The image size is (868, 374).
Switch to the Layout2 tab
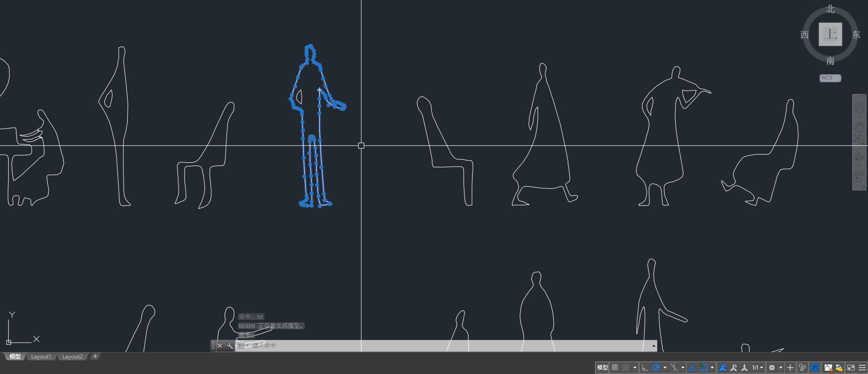pyautogui.click(x=72, y=357)
